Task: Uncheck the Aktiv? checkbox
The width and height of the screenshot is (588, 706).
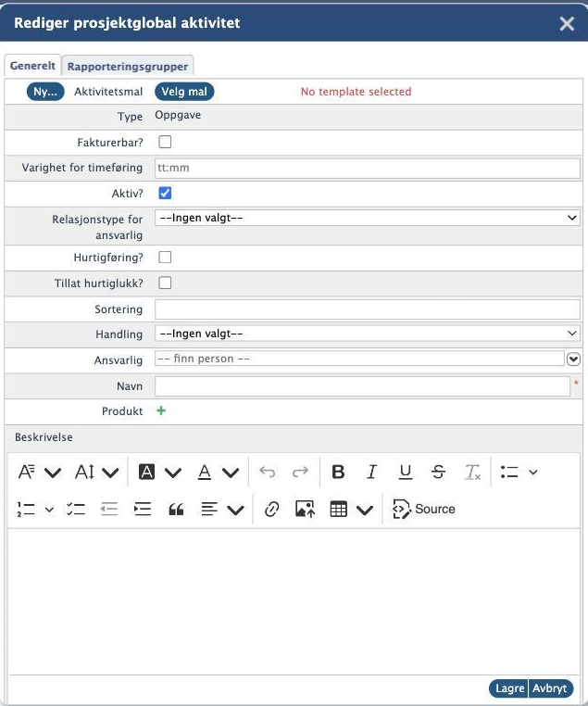Action: (165, 193)
